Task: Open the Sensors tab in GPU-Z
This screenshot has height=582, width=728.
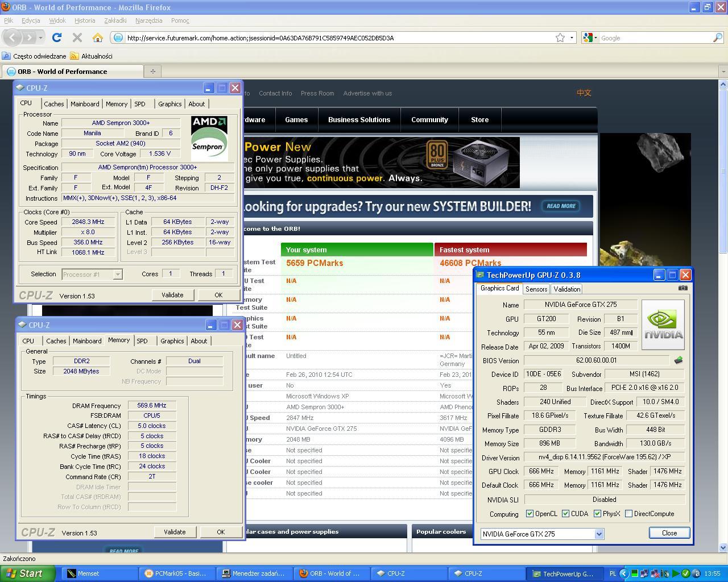Action: [536, 289]
